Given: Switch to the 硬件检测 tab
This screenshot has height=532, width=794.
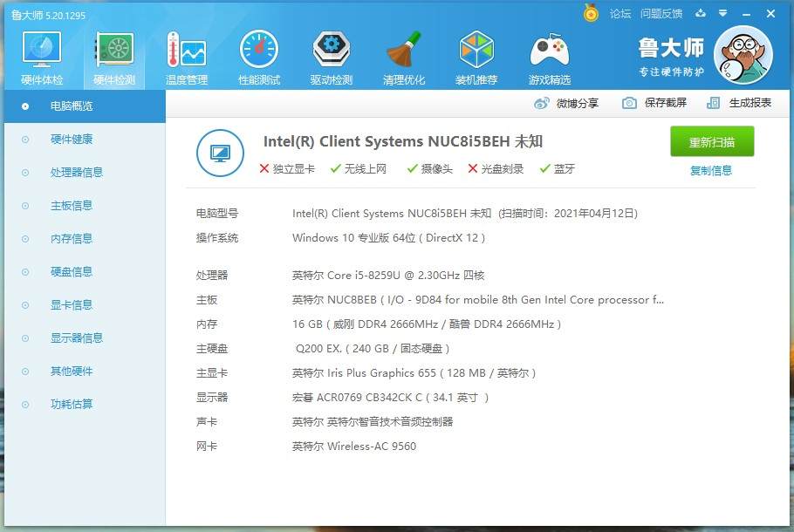Looking at the screenshot, I should (x=113, y=55).
